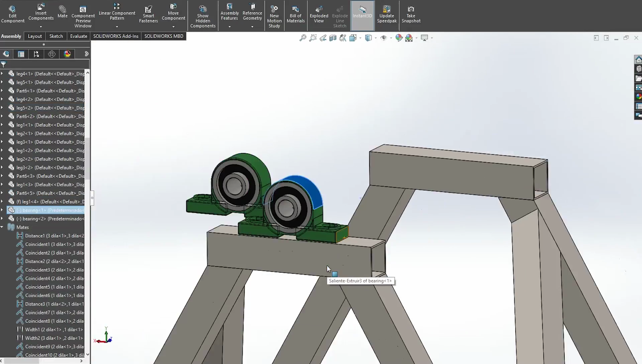Screen dimensions: 642x364
Task: Open the Smart Fasteners tool
Action: [x=148, y=13]
